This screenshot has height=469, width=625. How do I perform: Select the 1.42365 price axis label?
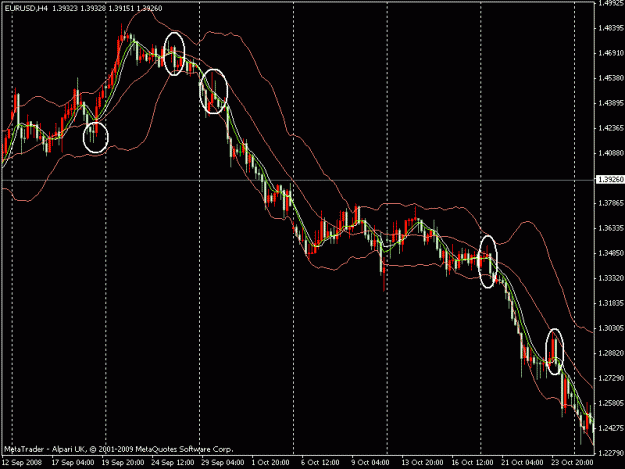611,128
